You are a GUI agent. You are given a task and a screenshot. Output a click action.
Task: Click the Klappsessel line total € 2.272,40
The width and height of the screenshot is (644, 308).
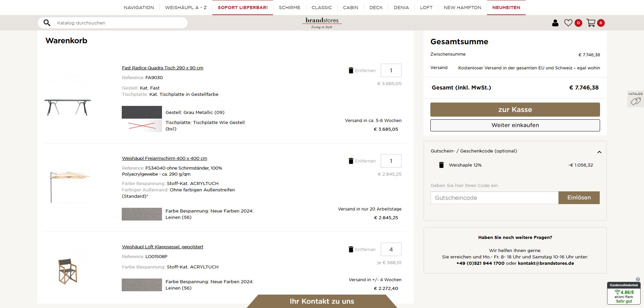[x=386, y=289]
